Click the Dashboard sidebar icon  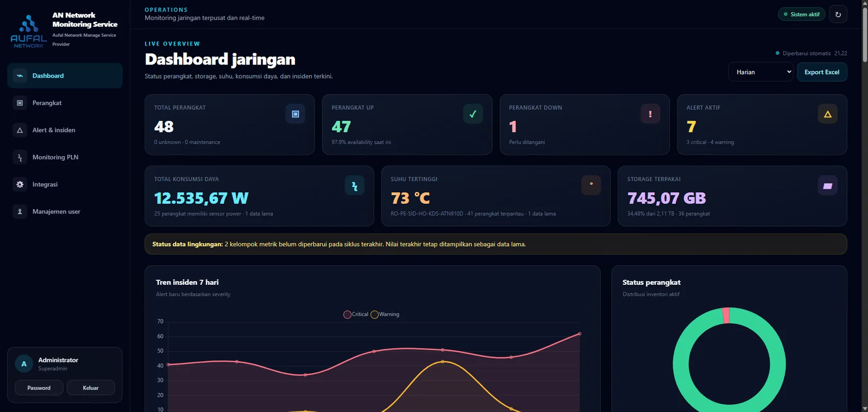click(x=20, y=75)
